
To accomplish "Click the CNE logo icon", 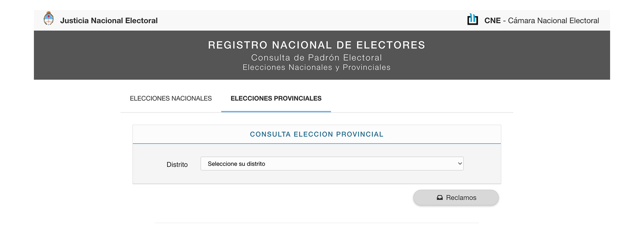I will click(x=473, y=19).
